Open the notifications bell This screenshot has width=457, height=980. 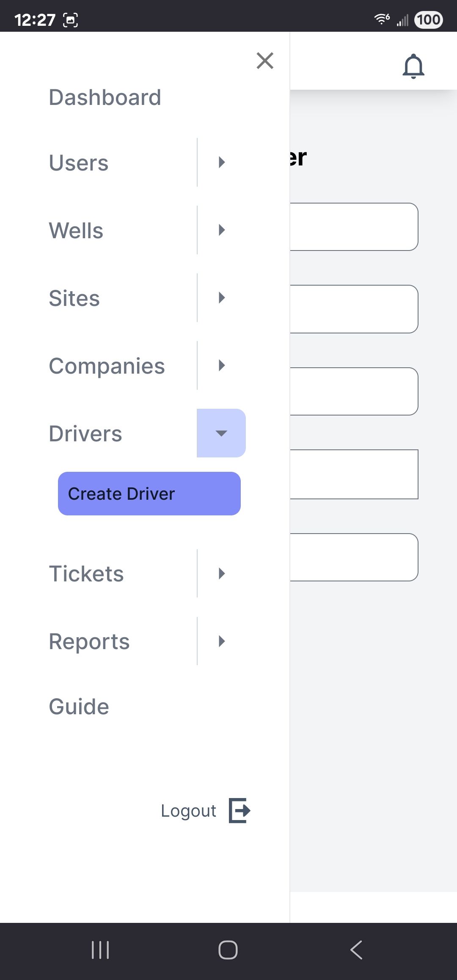click(413, 66)
